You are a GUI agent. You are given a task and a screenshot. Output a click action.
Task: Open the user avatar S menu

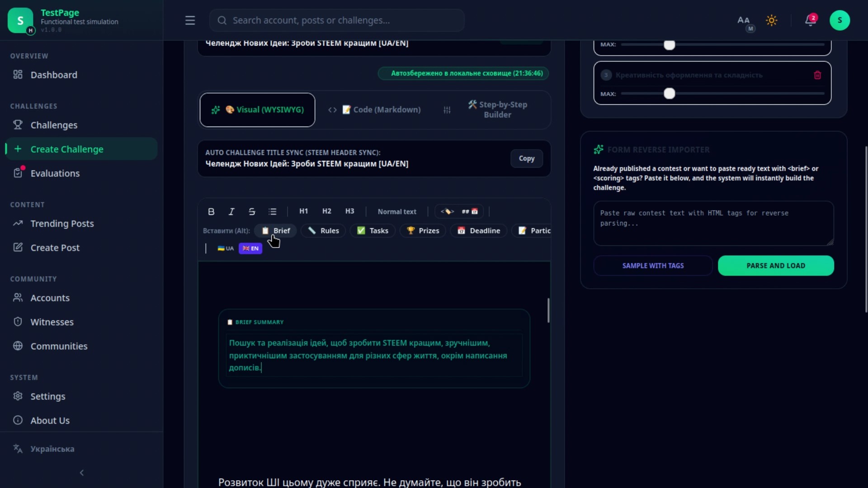click(x=840, y=20)
